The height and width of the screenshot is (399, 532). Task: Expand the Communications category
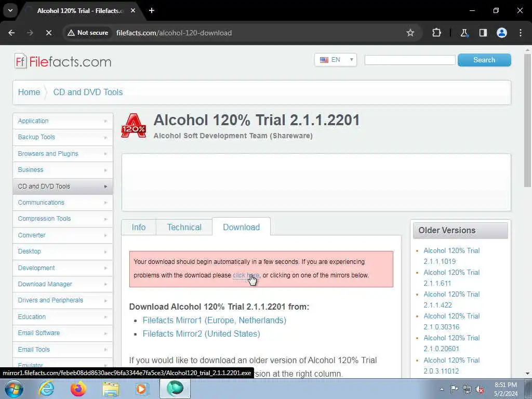click(x=63, y=203)
